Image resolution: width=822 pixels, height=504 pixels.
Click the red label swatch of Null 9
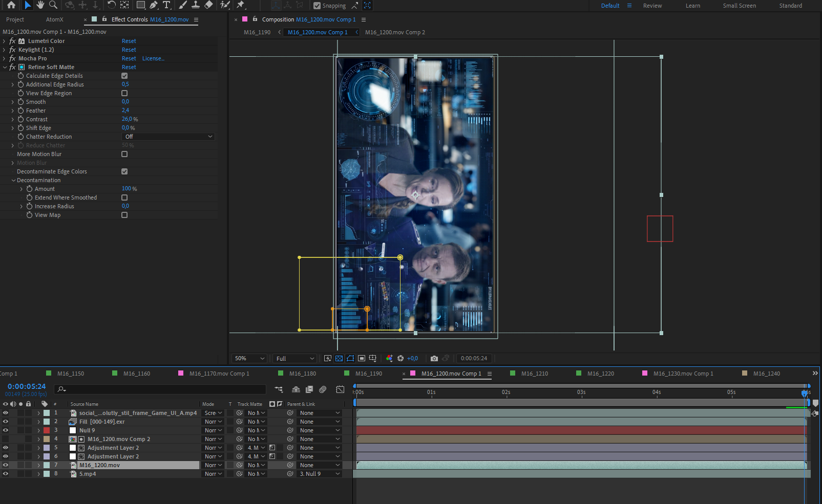(x=47, y=430)
